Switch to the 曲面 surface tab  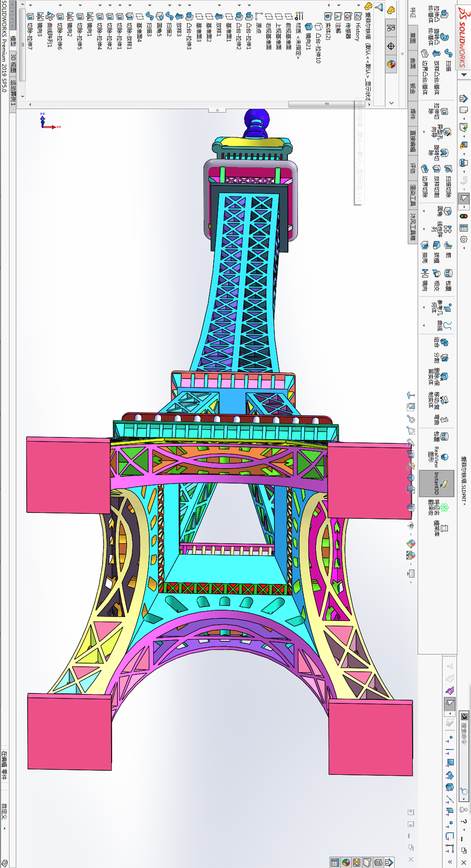[413, 63]
